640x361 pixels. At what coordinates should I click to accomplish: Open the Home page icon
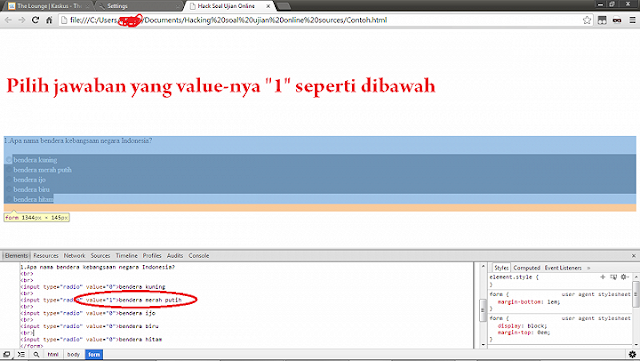pyautogui.click(x=49, y=20)
